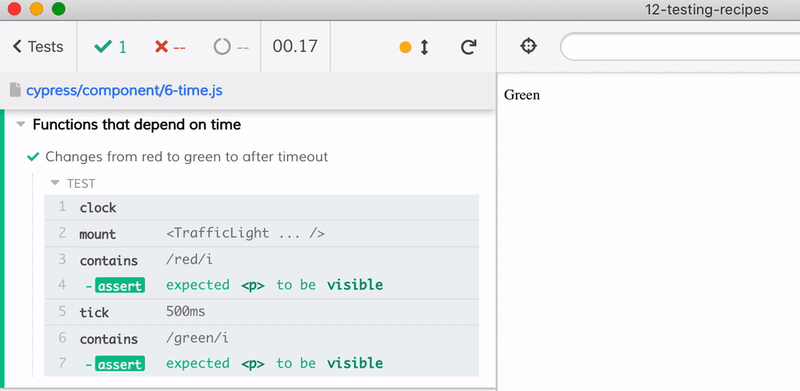The width and height of the screenshot is (800, 391).
Task: Minimize the window with the yellow button
Action: click(x=36, y=9)
